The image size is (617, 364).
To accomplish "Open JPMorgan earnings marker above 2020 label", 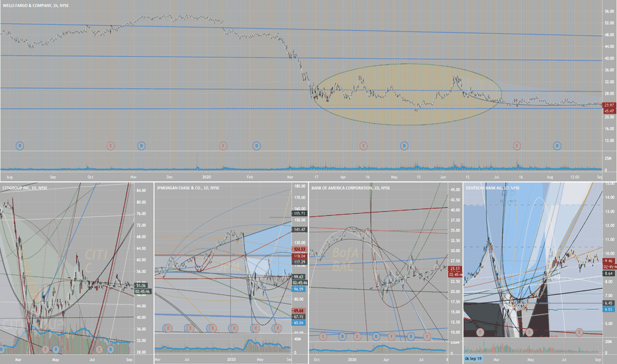I will tap(234, 328).
